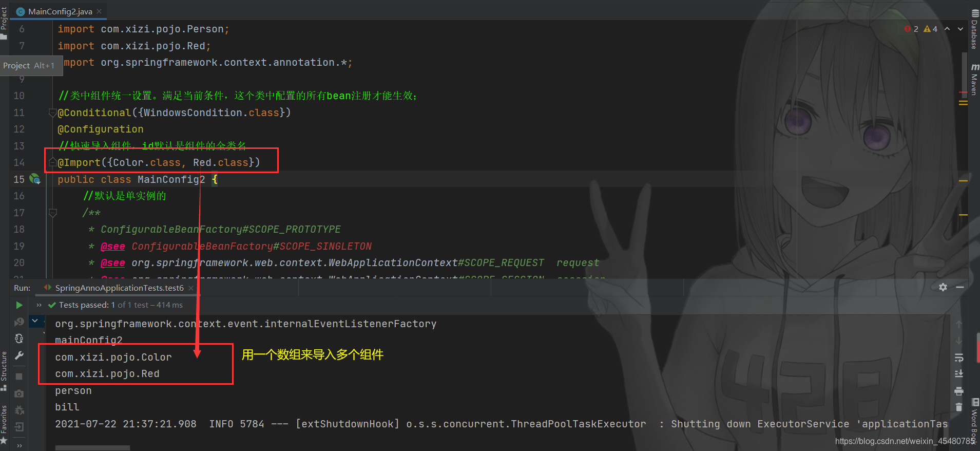Open Run panel gear settings

click(x=943, y=287)
